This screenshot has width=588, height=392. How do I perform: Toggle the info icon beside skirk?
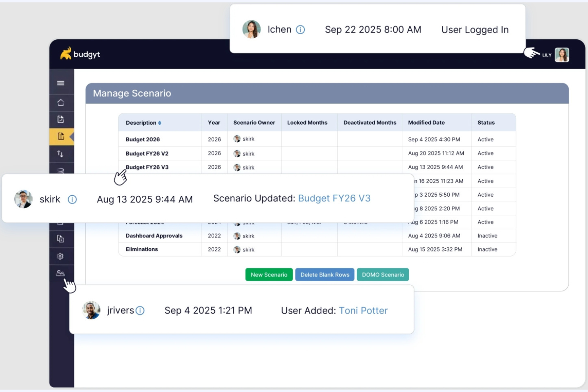pos(72,199)
